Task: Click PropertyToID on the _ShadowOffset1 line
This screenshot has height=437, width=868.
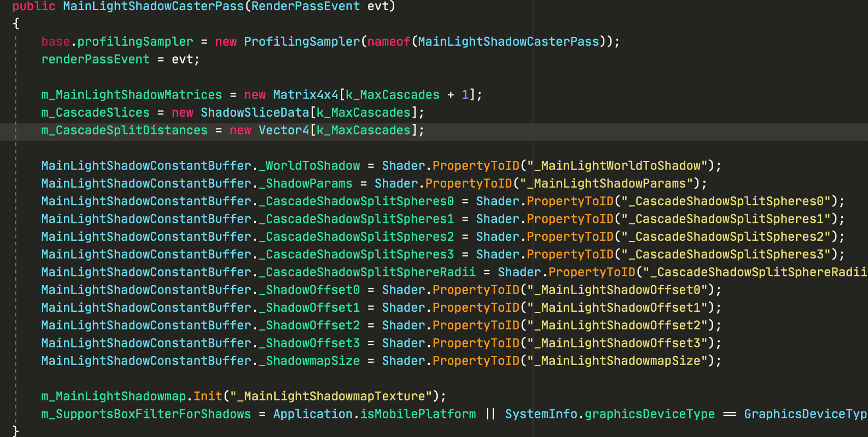Action: (x=476, y=307)
